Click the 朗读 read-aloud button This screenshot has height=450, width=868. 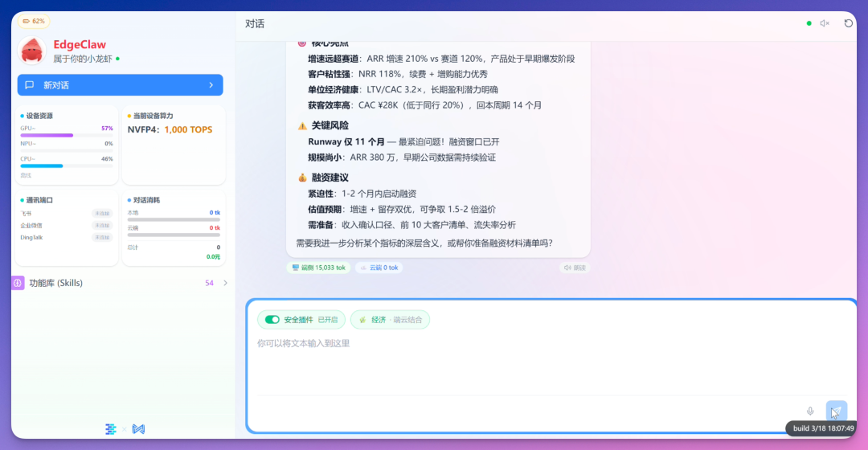click(x=575, y=268)
